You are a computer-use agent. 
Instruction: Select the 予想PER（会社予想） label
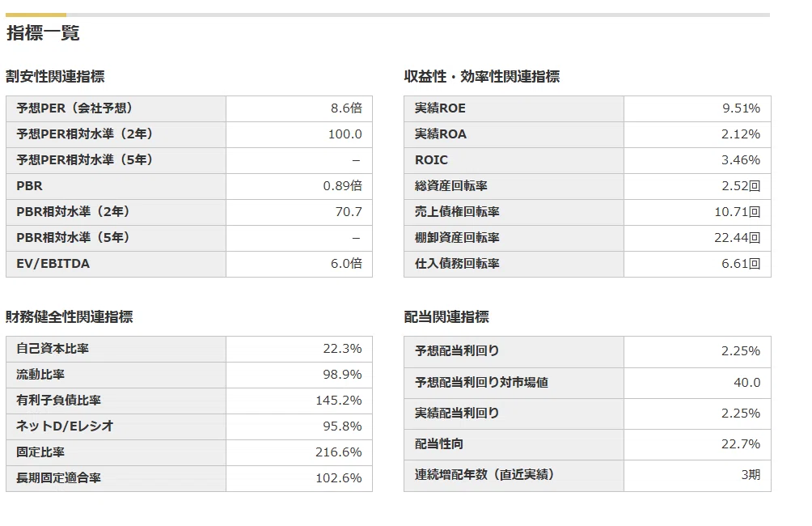(x=74, y=108)
